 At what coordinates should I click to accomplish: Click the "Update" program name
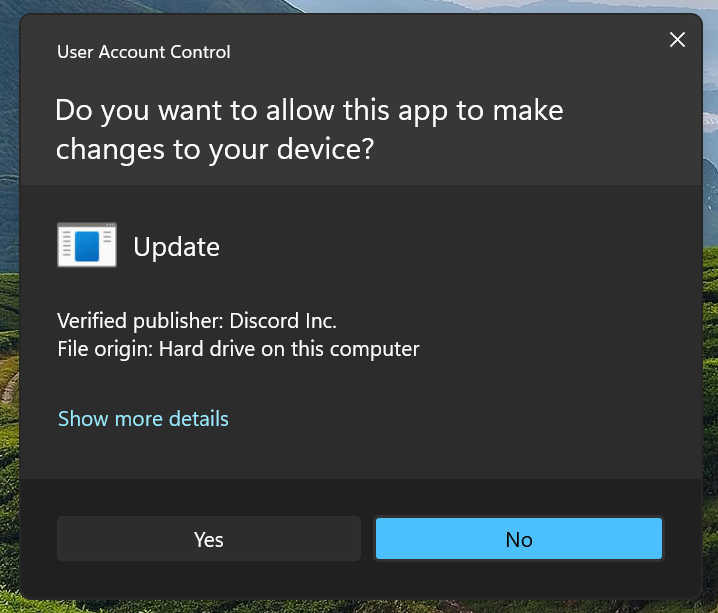(177, 247)
